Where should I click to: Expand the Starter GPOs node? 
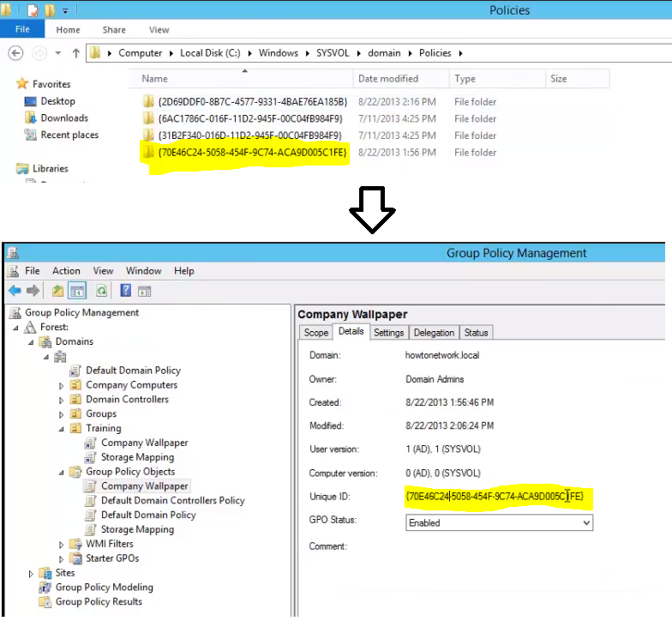(x=62, y=559)
